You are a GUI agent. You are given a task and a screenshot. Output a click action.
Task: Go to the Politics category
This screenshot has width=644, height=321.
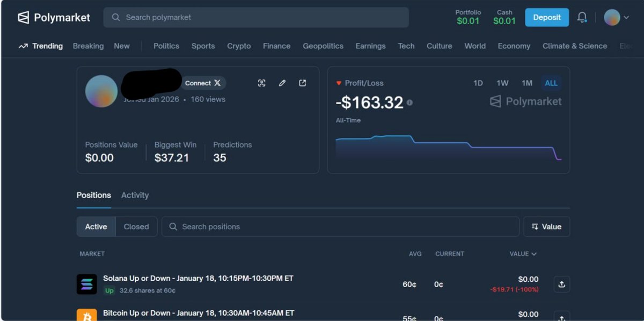coord(166,46)
